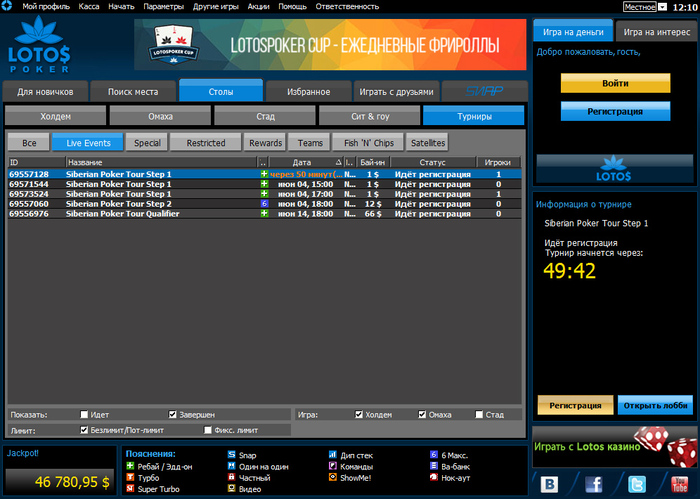Uncheck the 'Омаха' game checkbox

tap(422, 414)
